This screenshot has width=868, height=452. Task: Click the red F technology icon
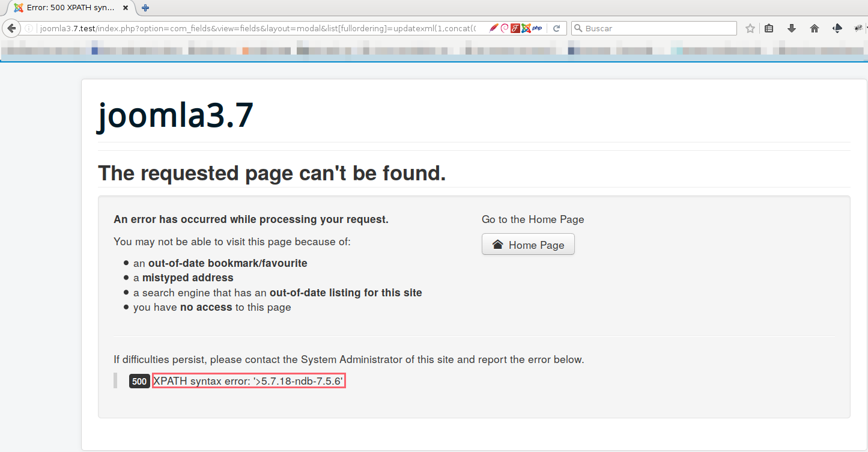pyautogui.click(x=515, y=28)
